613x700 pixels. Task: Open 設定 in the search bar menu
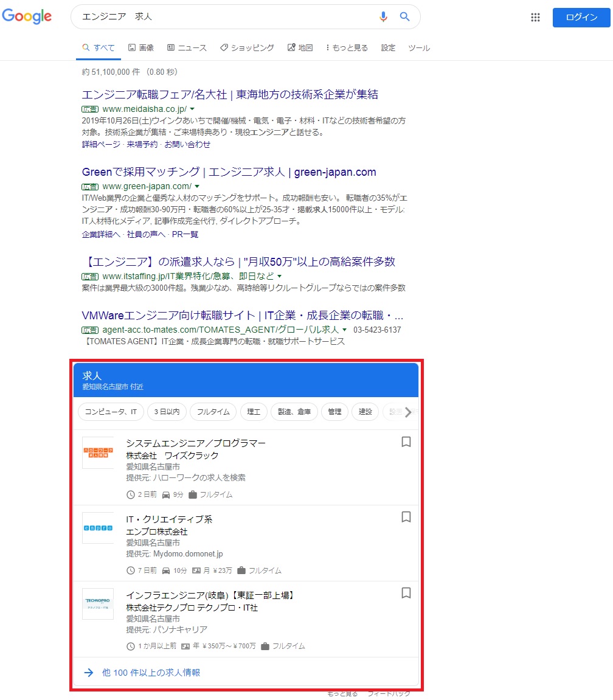(388, 48)
